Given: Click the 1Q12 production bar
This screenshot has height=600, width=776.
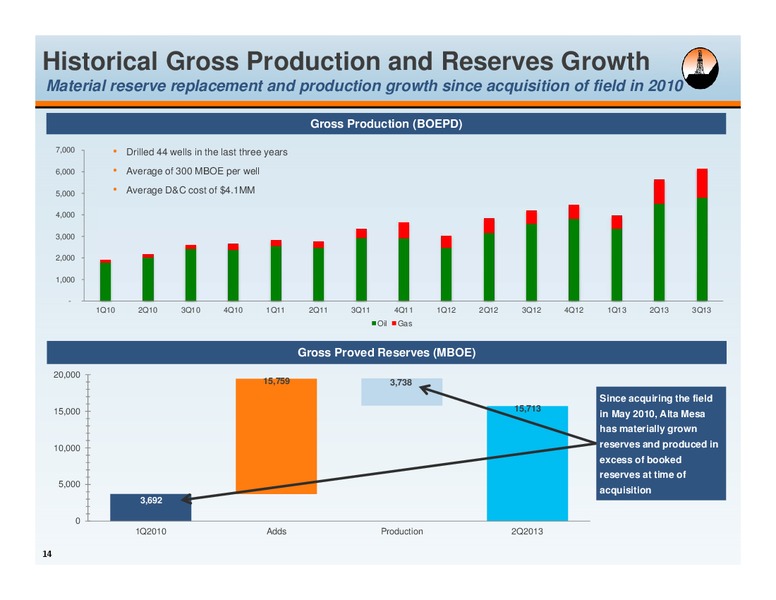Looking at the screenshot, I should pyautogui.click(x=446, y=268).
